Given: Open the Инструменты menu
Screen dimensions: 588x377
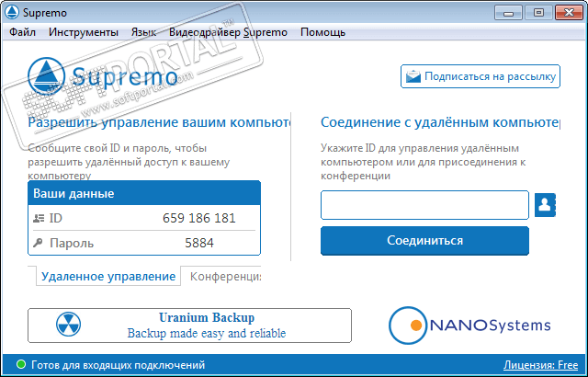Looking at the screenshot, I should click(x=84, y=32).
